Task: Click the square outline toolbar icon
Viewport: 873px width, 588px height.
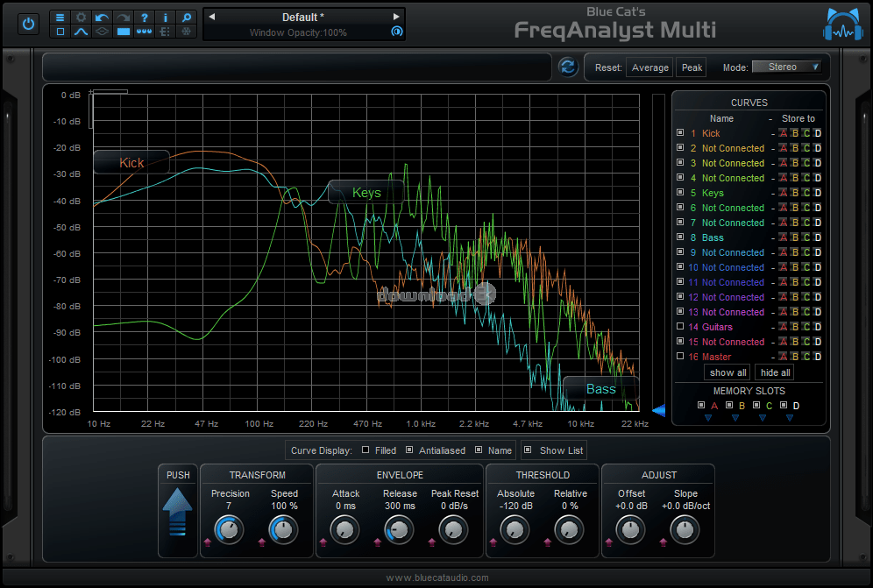Action: 60,32
